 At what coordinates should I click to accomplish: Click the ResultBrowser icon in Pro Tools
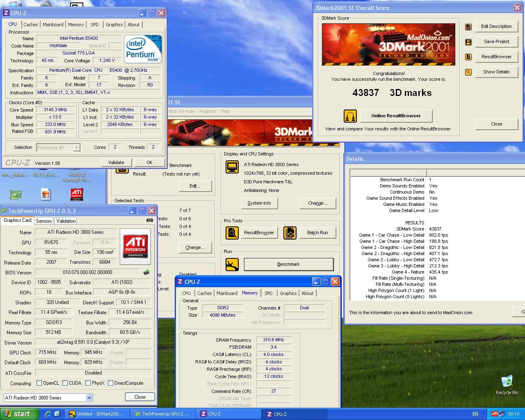[x=232, y=233]
